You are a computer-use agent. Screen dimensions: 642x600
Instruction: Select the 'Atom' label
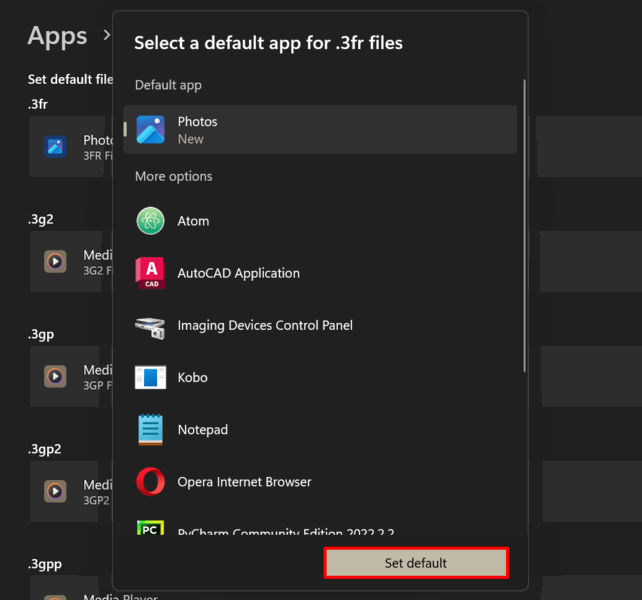[193, 221]
